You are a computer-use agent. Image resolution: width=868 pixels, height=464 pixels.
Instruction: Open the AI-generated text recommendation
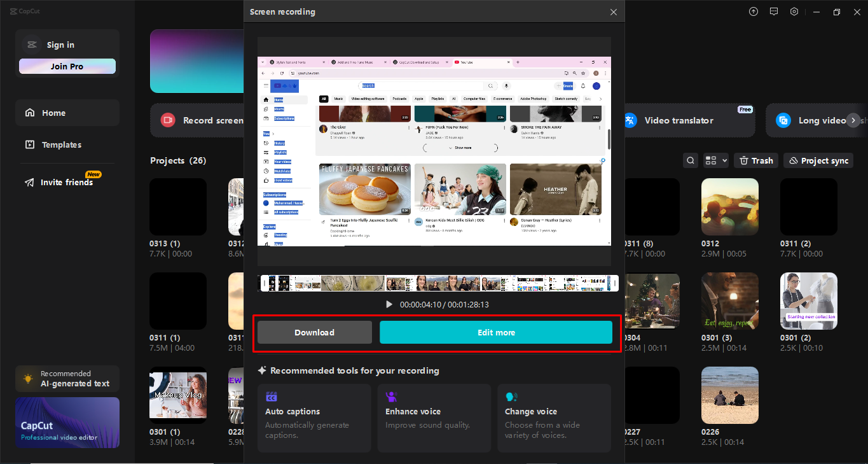(67, 379)
